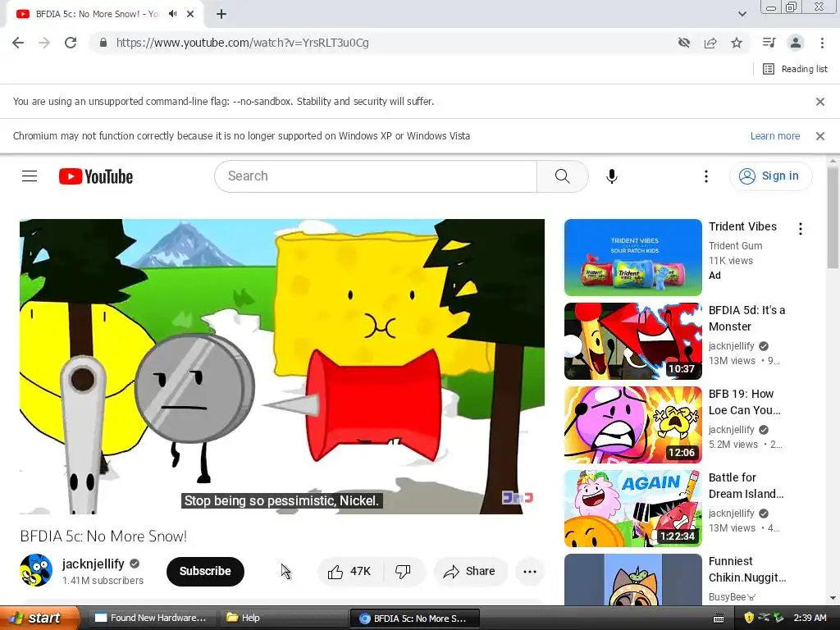The image size is (840, 630).
Task: Reload the YouTube page
Action: (71, 43)
